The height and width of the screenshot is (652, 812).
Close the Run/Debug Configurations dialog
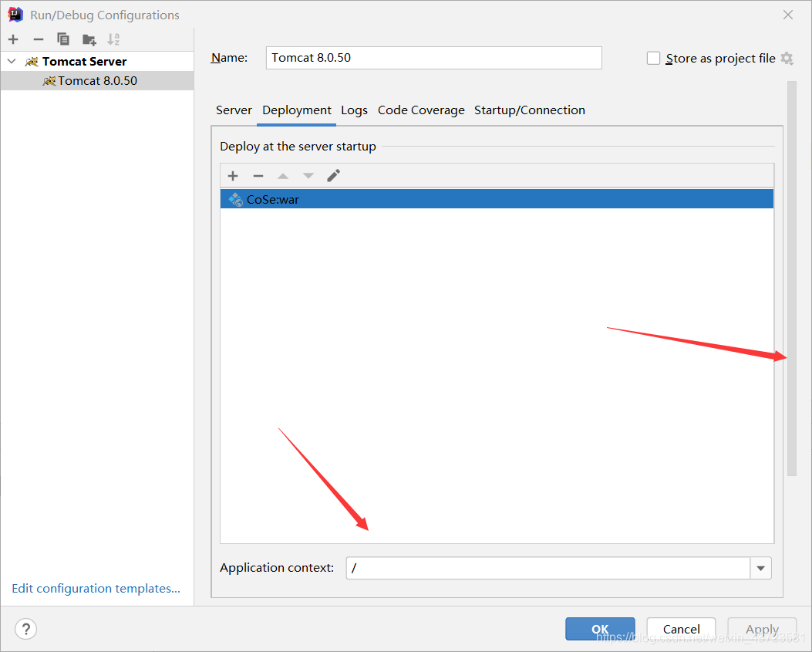(787, 15)
